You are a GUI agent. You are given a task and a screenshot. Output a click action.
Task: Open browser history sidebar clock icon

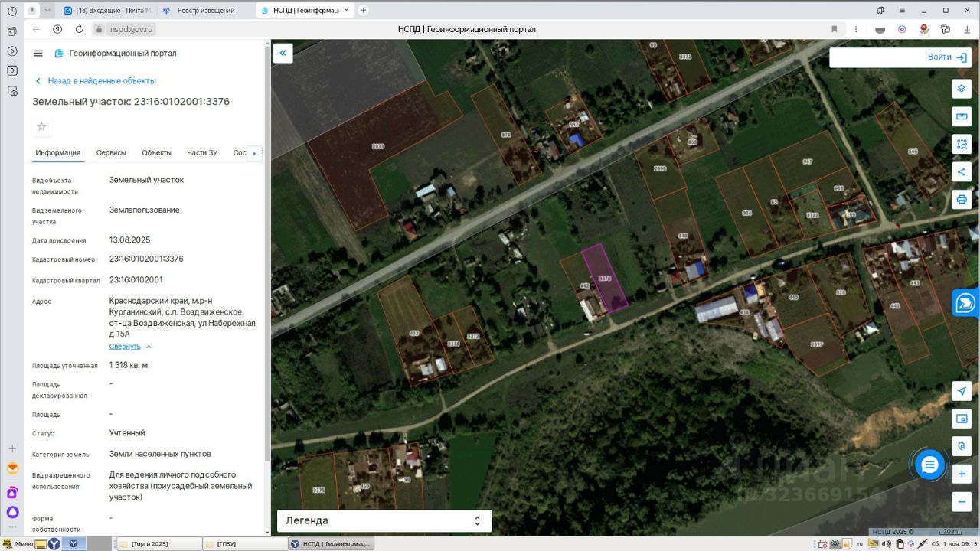(12, 11)
